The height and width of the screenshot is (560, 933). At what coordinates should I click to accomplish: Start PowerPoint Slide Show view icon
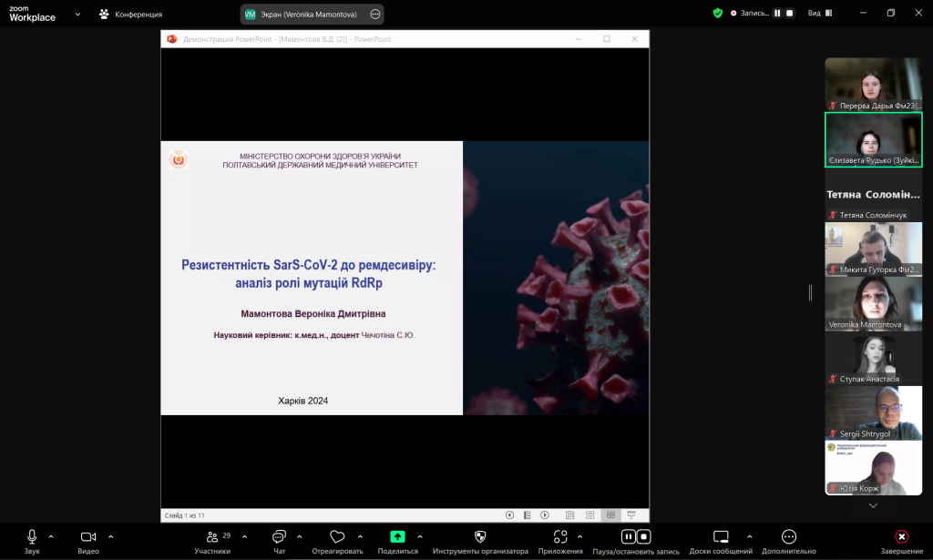(x=631, y=514)
